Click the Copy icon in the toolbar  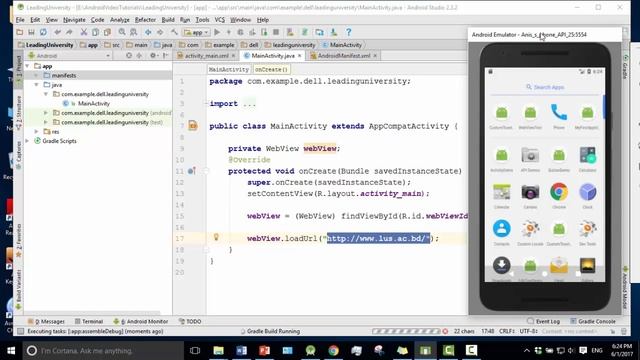[x=95, y=32]
